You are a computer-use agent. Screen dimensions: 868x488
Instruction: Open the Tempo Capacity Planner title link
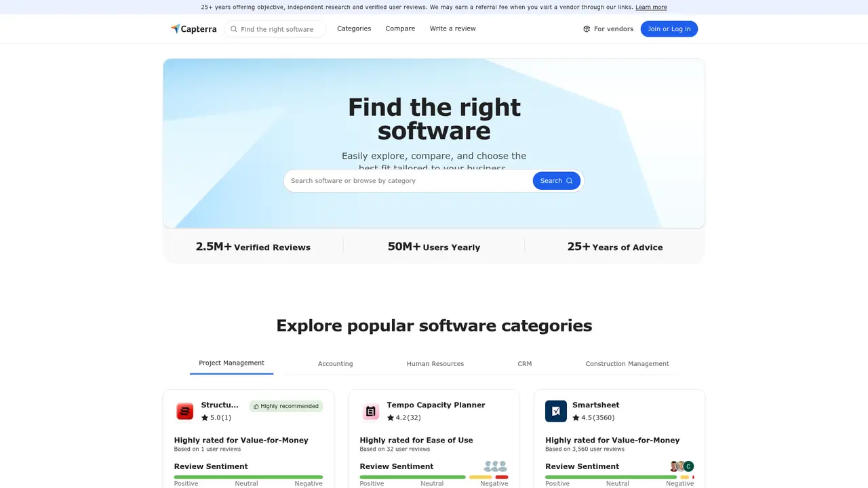pos(436,405)
